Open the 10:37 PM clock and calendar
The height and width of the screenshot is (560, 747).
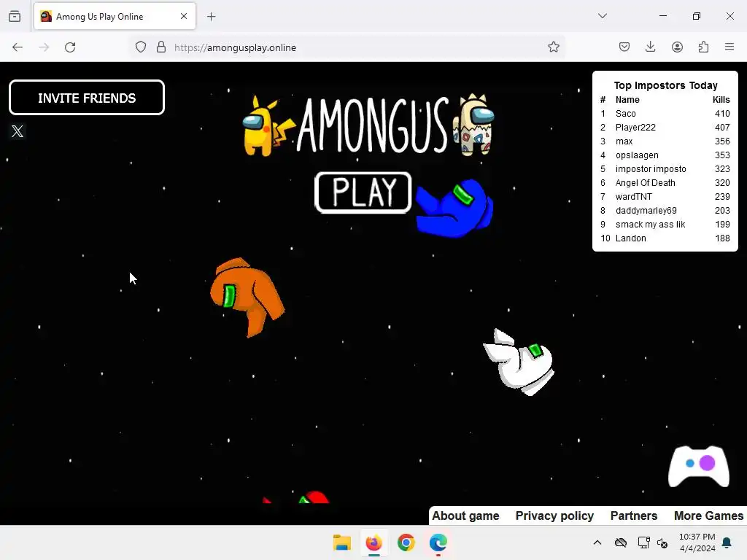pyautogui.click(x=697, y=542)
